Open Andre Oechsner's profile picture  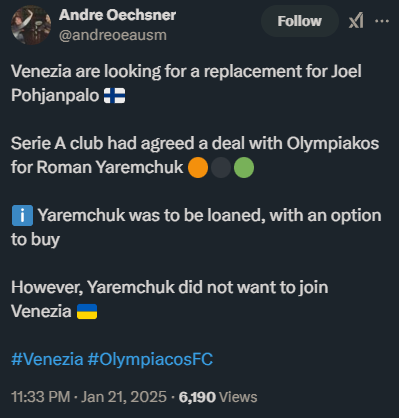tap(31, 25)
